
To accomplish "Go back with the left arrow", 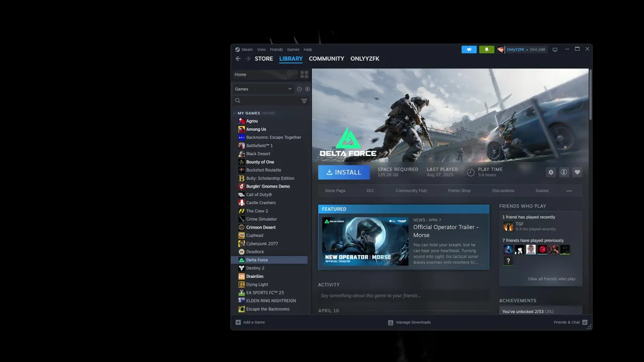I will (x=238, y=59).
